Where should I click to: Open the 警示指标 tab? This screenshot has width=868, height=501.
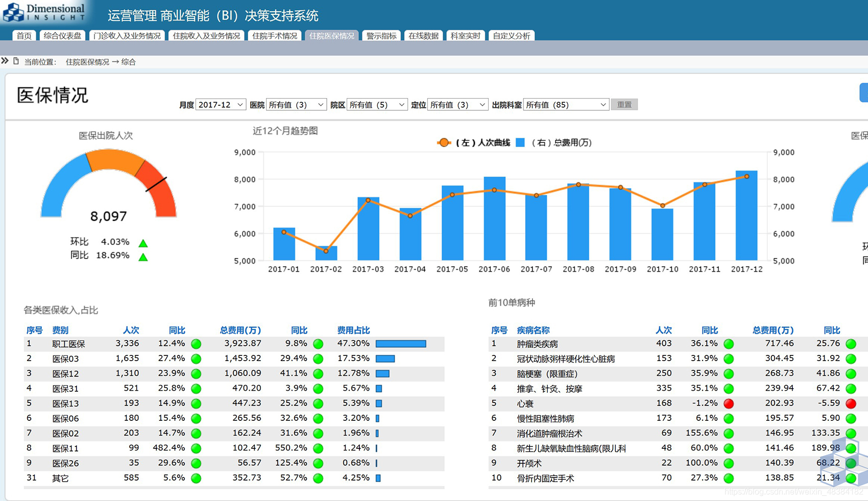[x=381, y=36]
